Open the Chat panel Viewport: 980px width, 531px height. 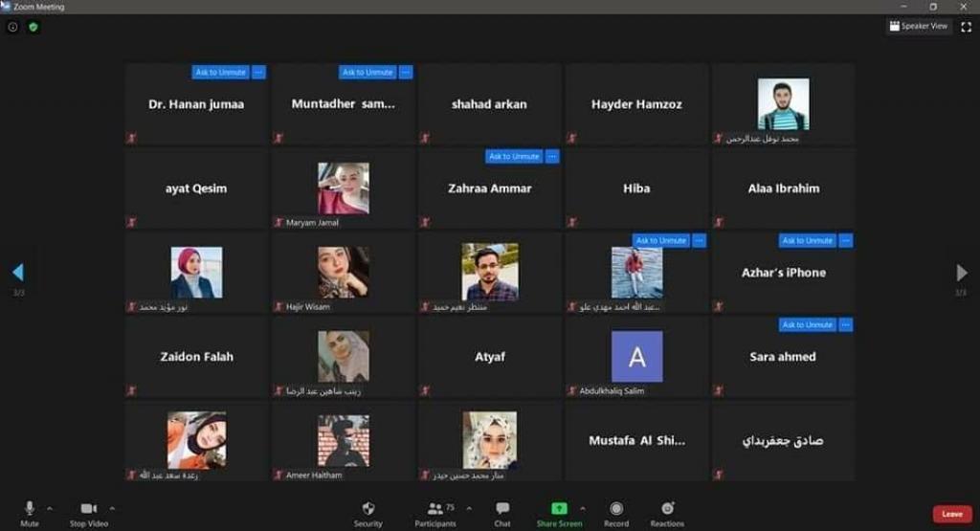[502, 508]
